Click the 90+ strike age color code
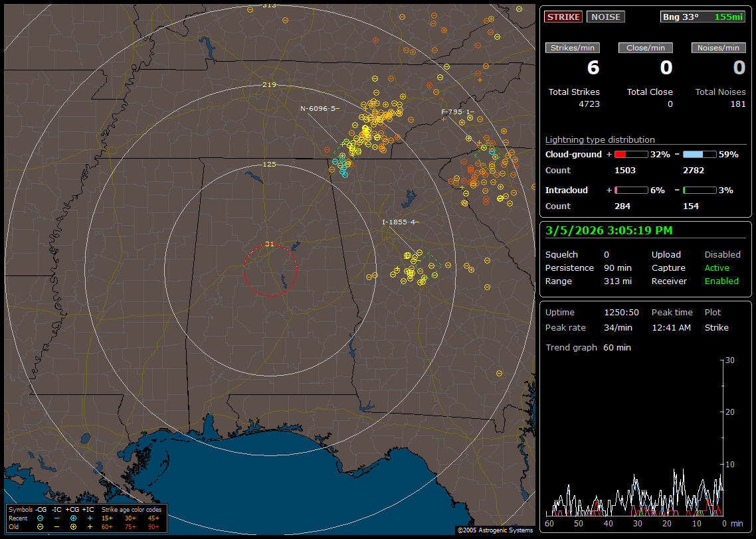Screen dimensions: 756x539 pyautogui.click(x=153, y=526)
